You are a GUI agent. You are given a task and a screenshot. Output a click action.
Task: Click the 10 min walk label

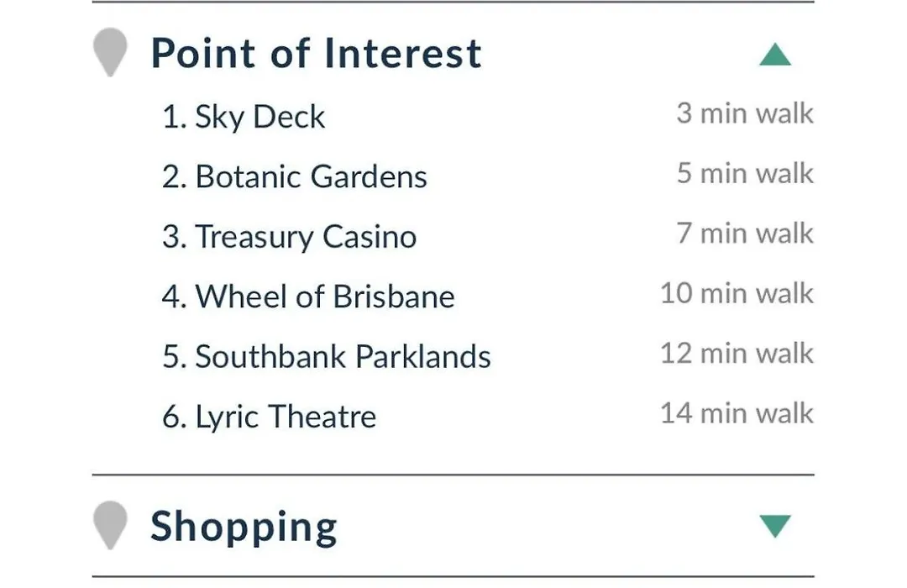(737, 293)
